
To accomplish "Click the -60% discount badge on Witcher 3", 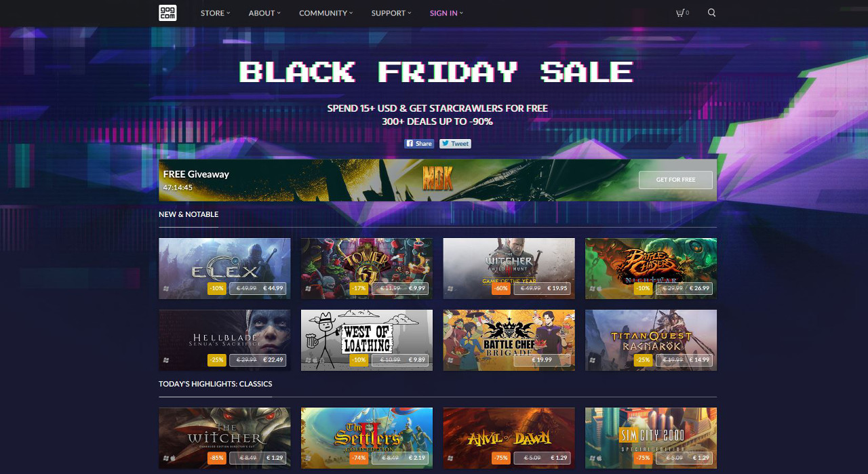I will tap(500, 288).
